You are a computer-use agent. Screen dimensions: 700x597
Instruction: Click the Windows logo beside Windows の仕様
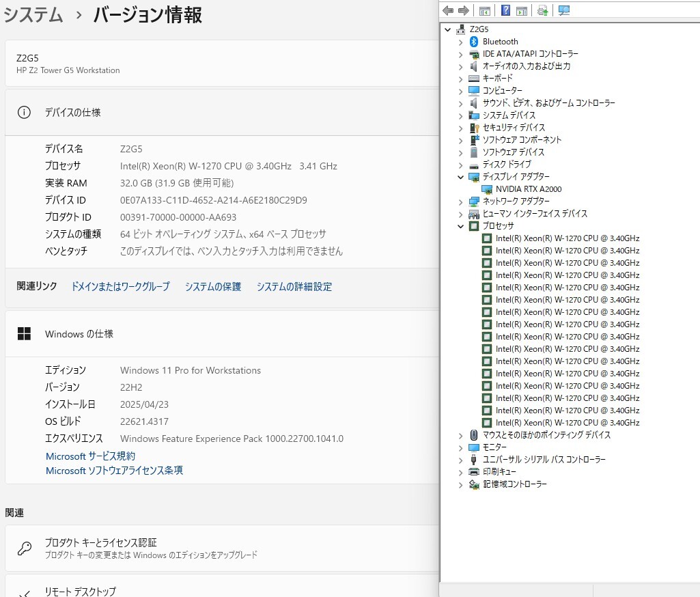(24, 334)
